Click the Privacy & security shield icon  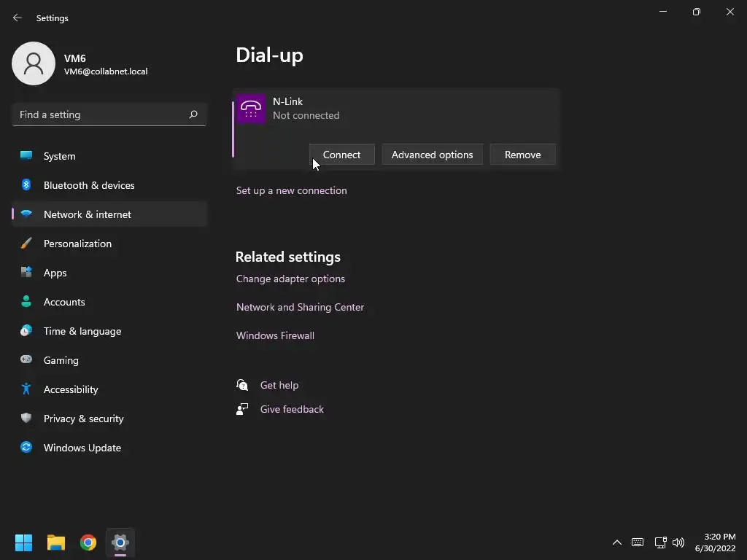tap(26, 419)
